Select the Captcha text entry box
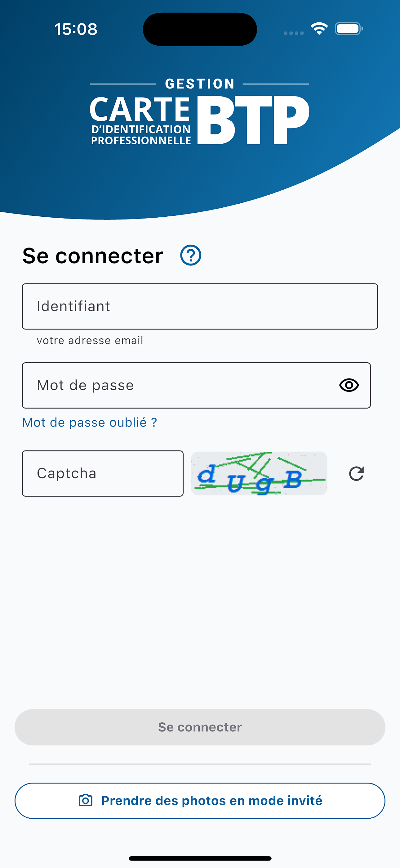This screenshot has height=868, width=400. pos(102,473)
